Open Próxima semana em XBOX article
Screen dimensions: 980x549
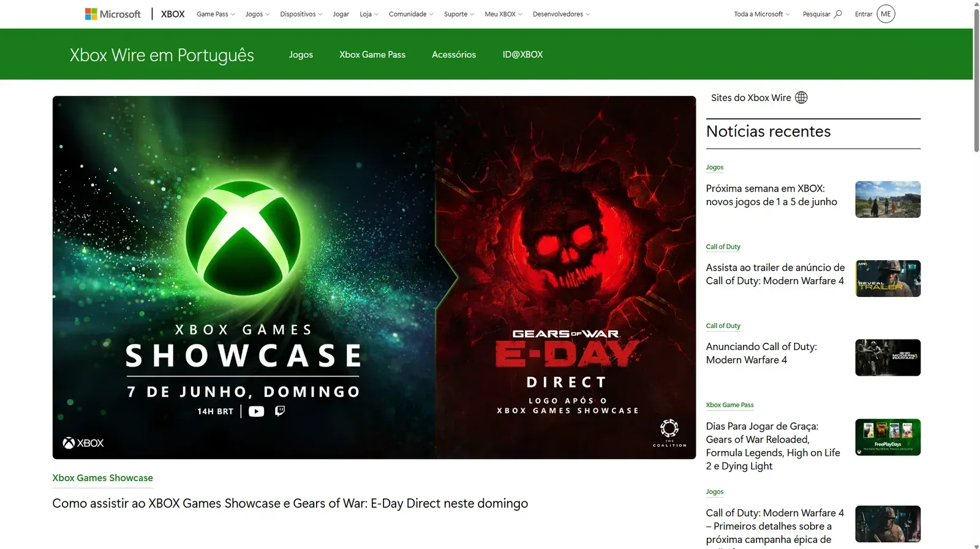[x=771, y=195]
